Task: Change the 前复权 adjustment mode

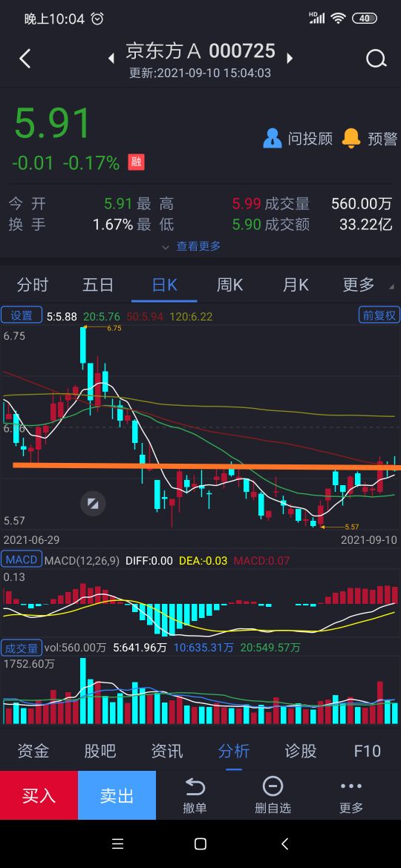Action: pyautogui.click(x=379, y=315)
